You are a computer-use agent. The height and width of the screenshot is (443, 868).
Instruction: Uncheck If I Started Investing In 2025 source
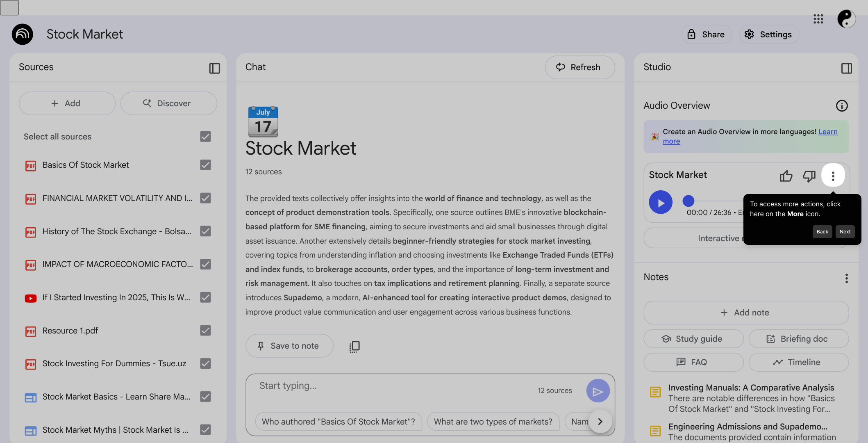(x=205, y=297)
